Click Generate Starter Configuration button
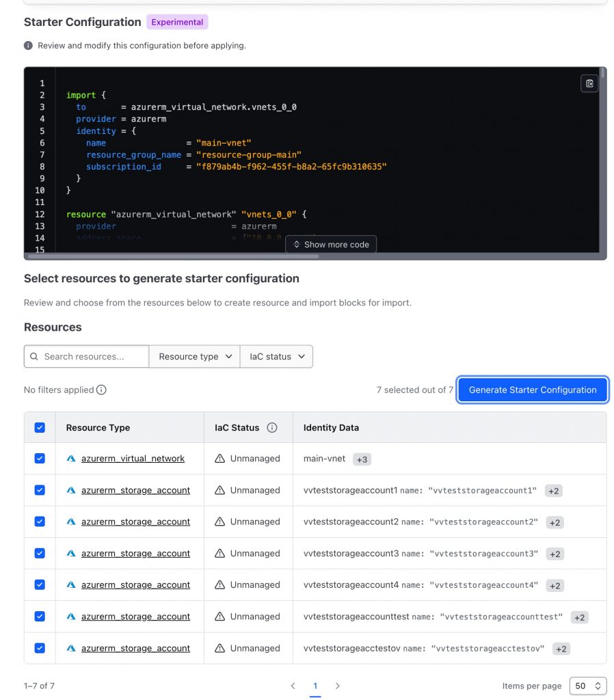 (x=532, y=390)
